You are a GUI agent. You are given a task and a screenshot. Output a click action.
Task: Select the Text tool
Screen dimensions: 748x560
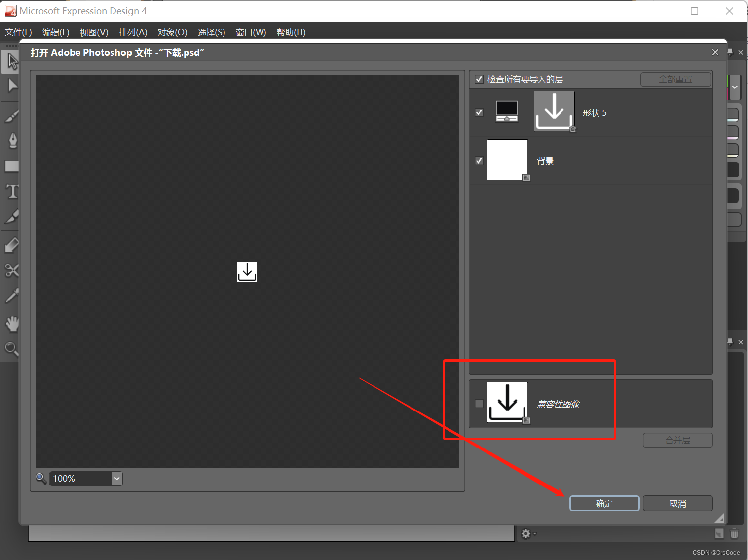(x=12, y=191)
